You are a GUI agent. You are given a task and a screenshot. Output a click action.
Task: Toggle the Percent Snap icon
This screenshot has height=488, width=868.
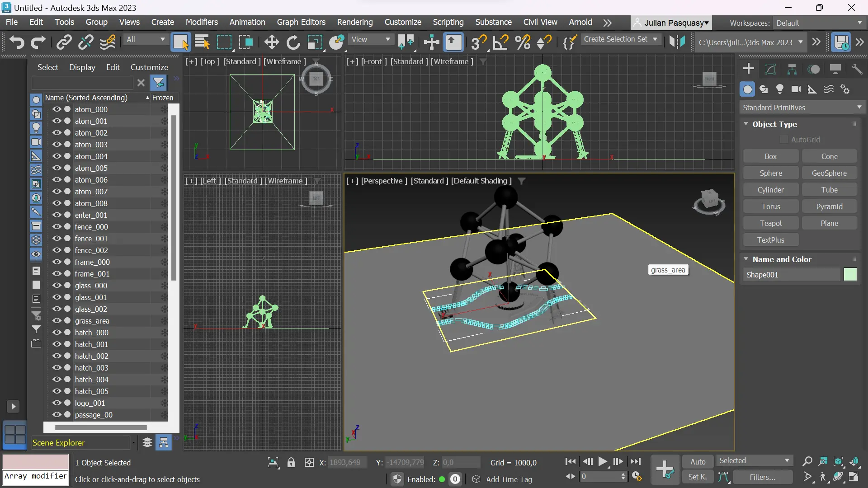coord(523,42)
